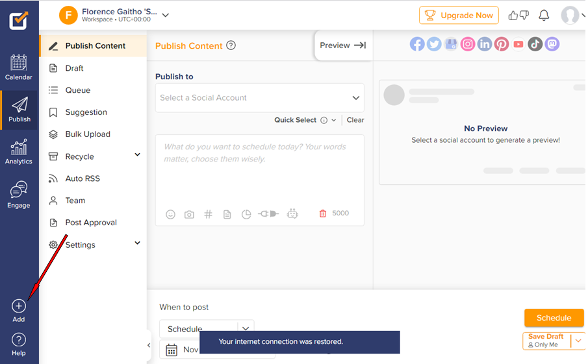Click the Clear link
Screen dimensions: 588x364
tap(355, 120)
